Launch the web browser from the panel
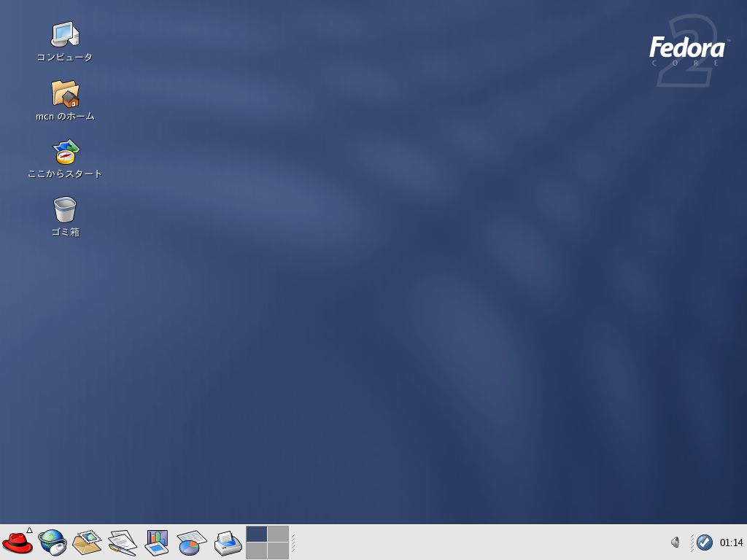747x560 pixels. (53, 542)
